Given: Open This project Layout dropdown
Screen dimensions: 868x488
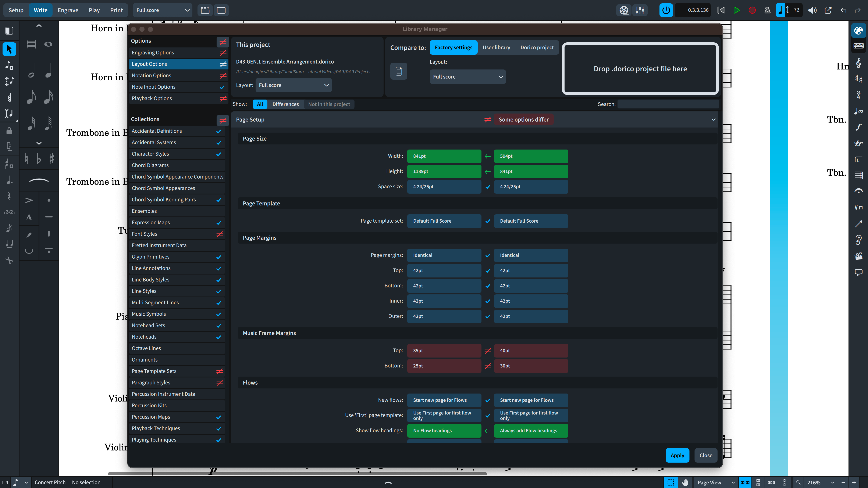Looking at the screenshot, I should point(294,85).
